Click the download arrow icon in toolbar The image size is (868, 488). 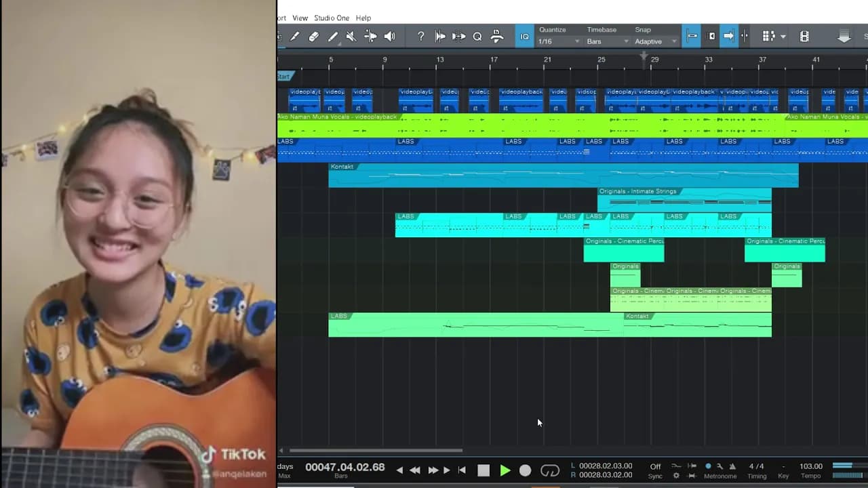click(x=844, y=37)
